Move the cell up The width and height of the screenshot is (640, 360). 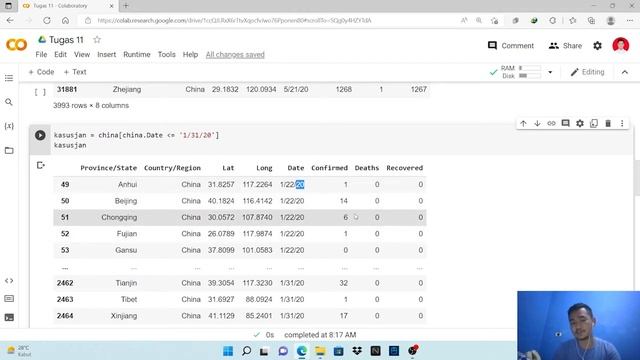523,123
